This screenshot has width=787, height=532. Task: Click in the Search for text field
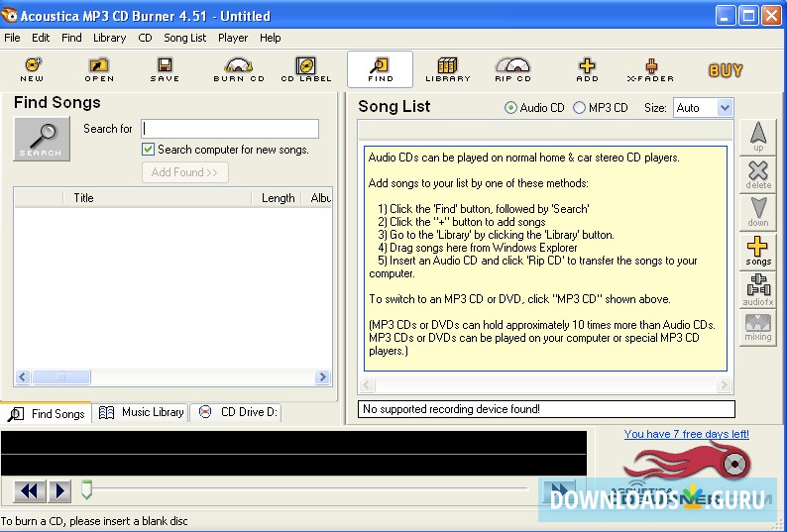pyautogui.click(x=230, y=129)
